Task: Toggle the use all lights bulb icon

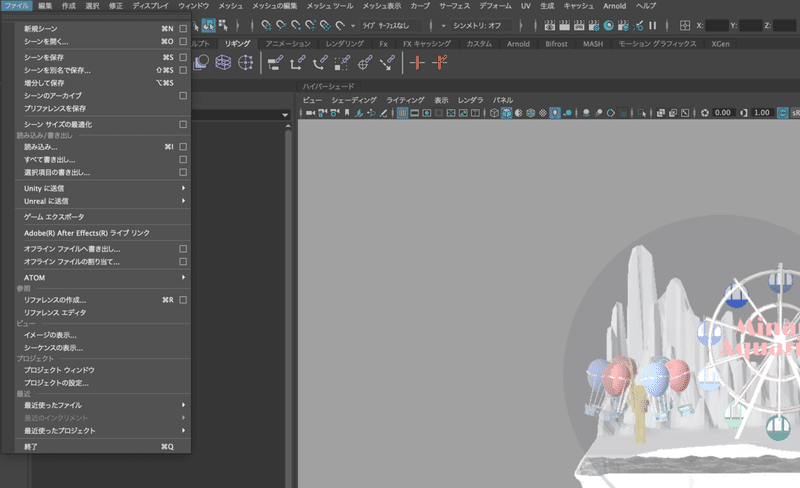Action: click(555, 113)
